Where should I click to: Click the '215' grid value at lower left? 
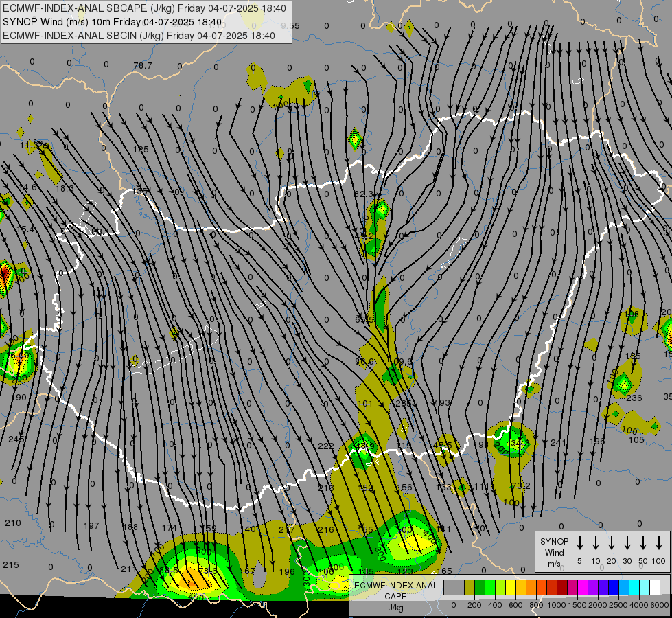(x=11, y=565)
